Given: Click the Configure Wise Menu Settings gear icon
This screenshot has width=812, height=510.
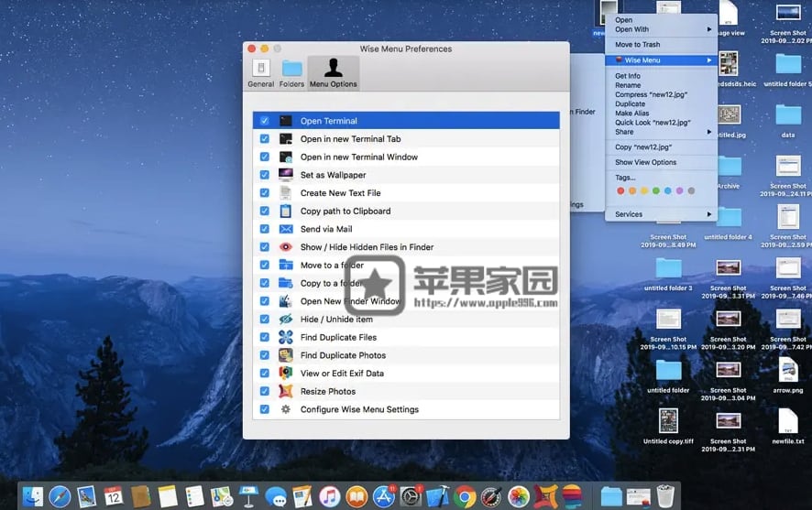Looking at the screenshot, I should [285, 409].
